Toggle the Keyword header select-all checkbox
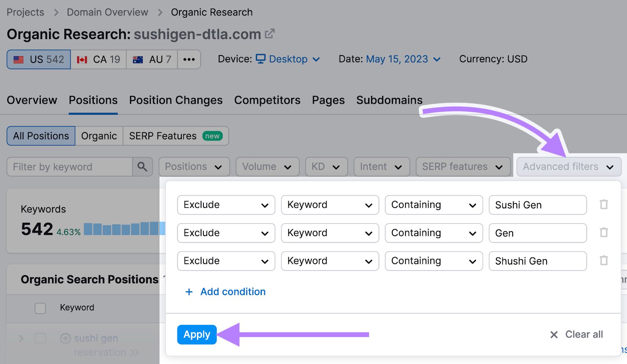This screenshot has height=364, width=627. 40,308
